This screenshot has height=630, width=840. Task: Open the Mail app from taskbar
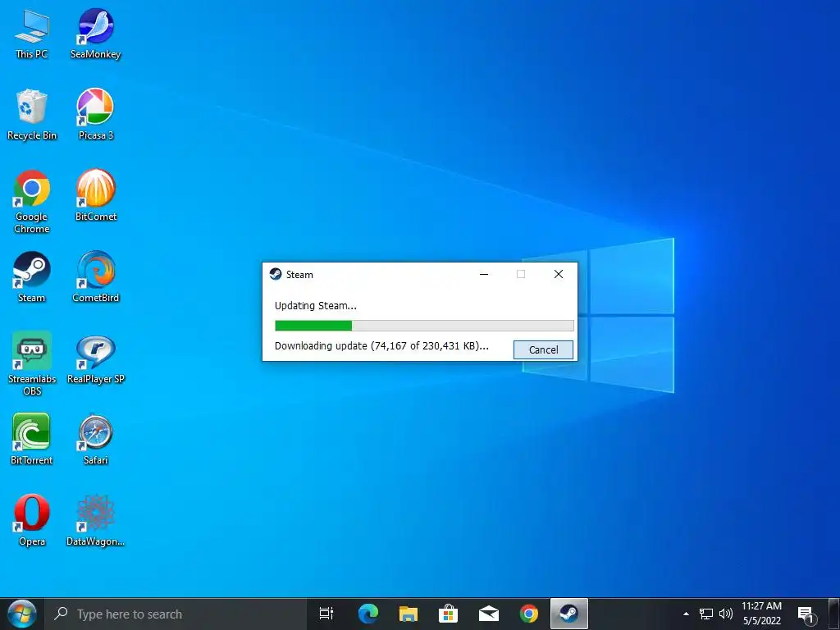pyautogui.click(x=489, y=614)
